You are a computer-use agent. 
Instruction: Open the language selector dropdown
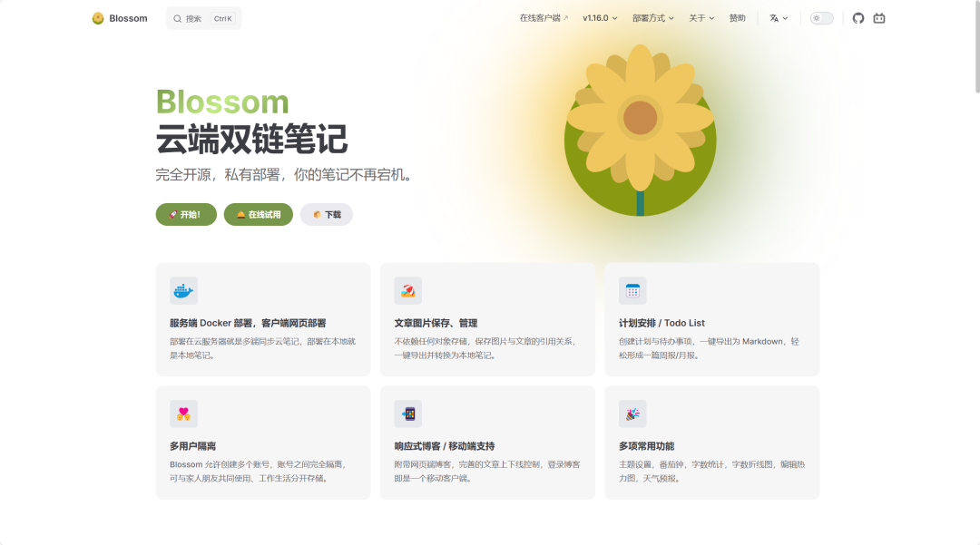coord(778,17)
